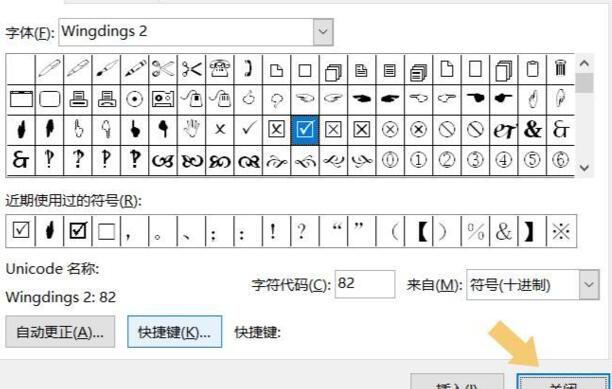The height and width of the screenshot is (389, 612).
Task: Select the circled number 5 symbol
Action: tap(532, 160)
